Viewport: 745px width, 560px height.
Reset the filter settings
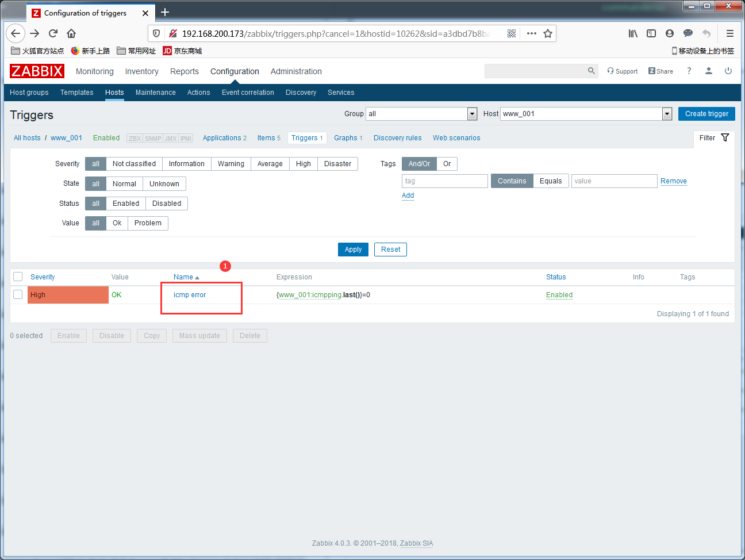[391, 250]
